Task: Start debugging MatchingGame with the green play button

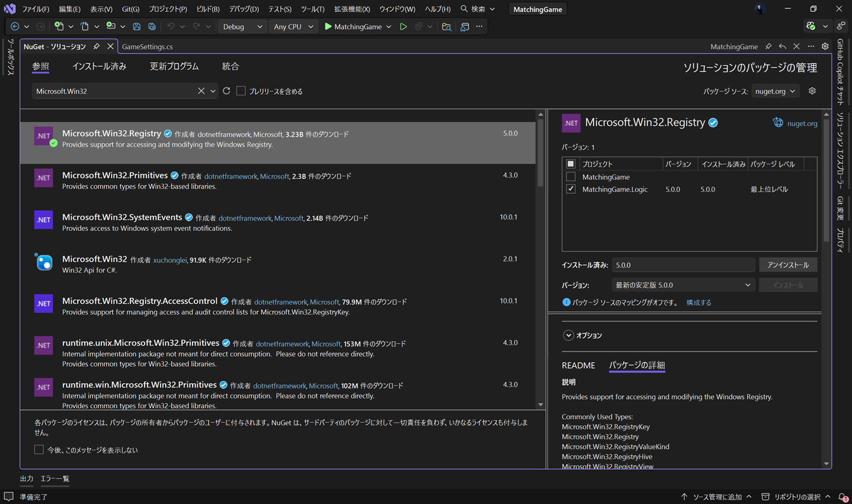Action: click(328, 26)
